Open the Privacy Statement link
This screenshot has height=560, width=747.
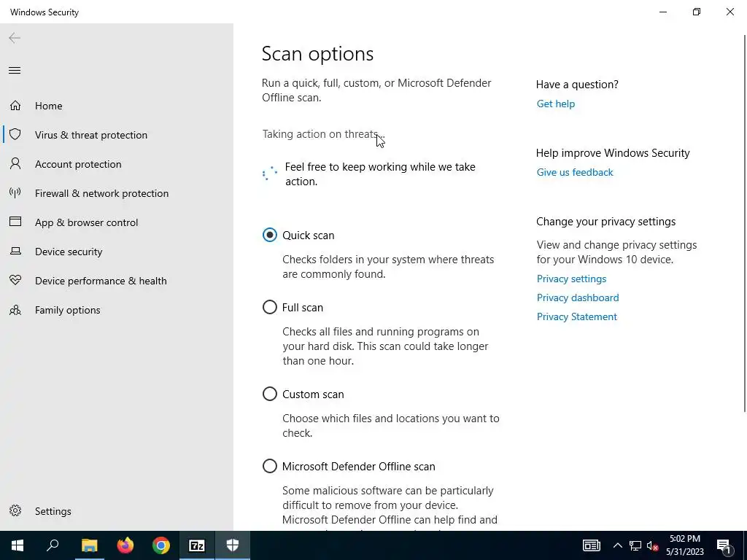pos(576,316)
